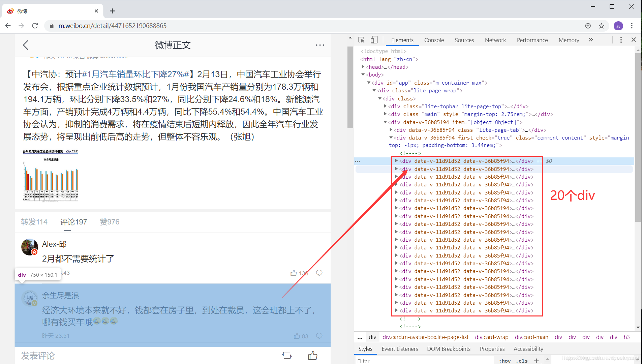
Task: Select div.card-wrap in breadcrumb
Action: [491, 337]
